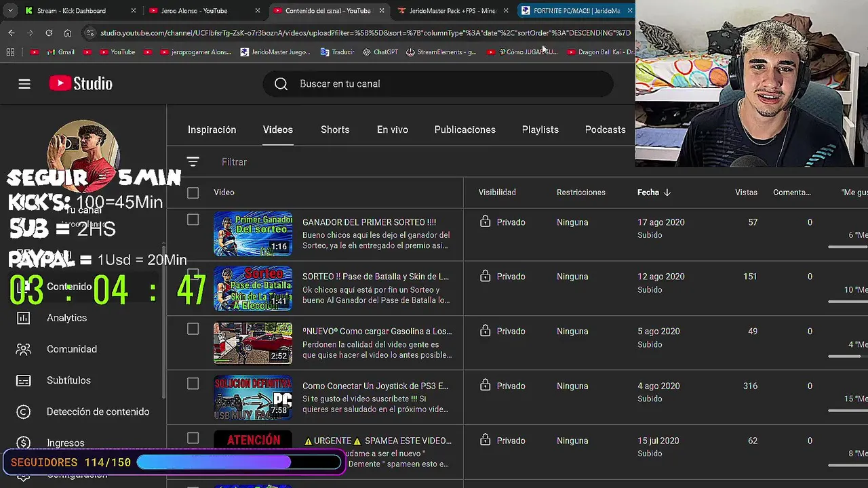Open the Primer Ganador Del sorteo thumbnail
The width and height of the screenshot is (868, 488).
coord(253,234)
